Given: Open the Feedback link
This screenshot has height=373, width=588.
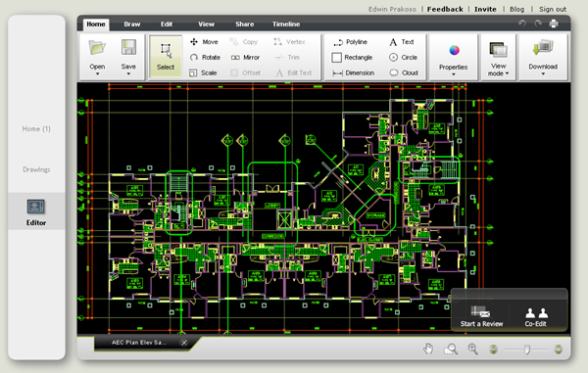Looking at the screenshot, I should (445, 9).
